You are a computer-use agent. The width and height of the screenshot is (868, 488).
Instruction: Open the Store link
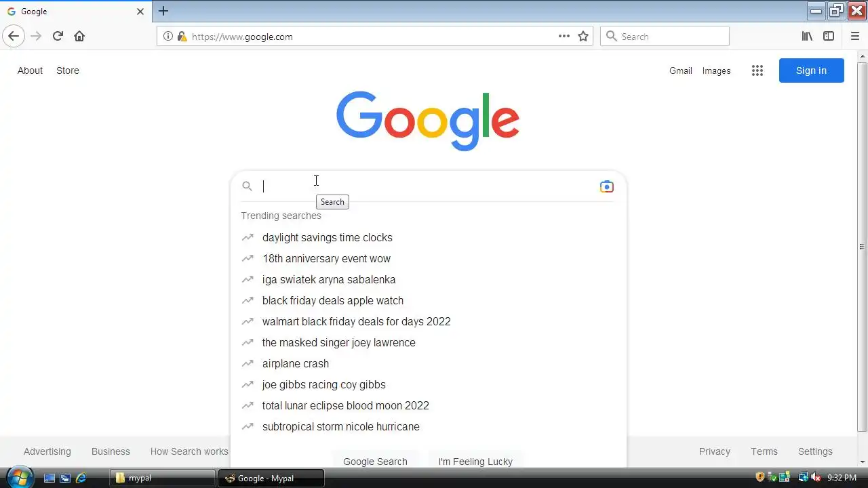(68, 70)
